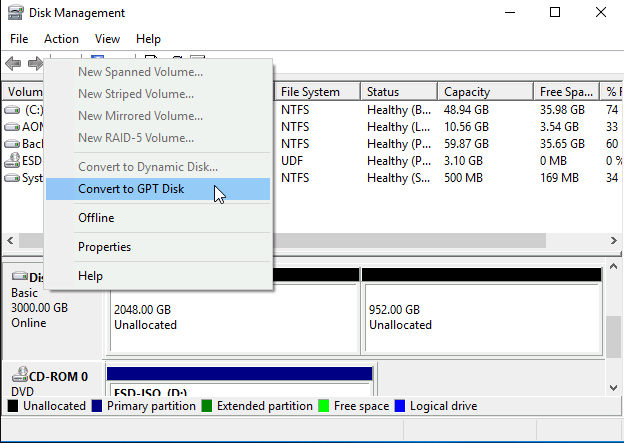Viewport: 624px width, 443px height.
Task: Click the horizontal scrollbar left arrow
Action: [x=10, y=240]
